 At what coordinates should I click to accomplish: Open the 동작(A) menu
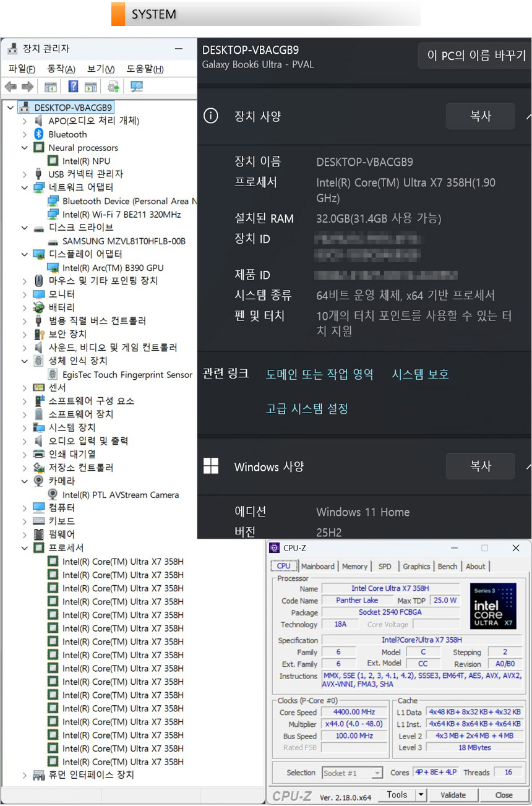click(61, 69)
